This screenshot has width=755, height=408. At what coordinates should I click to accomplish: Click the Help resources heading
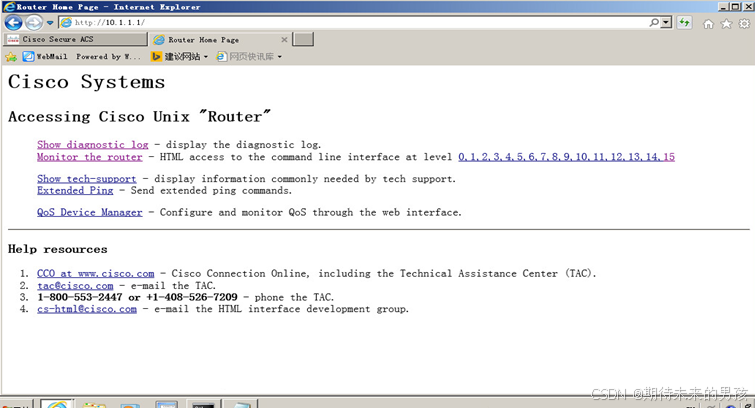point(57,249)
